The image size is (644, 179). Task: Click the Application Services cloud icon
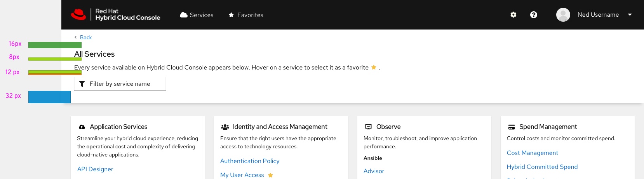click(82, 127)
